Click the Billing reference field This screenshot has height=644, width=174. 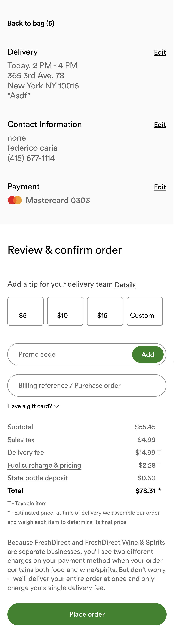pyautogui.click(x=87, y=385)
